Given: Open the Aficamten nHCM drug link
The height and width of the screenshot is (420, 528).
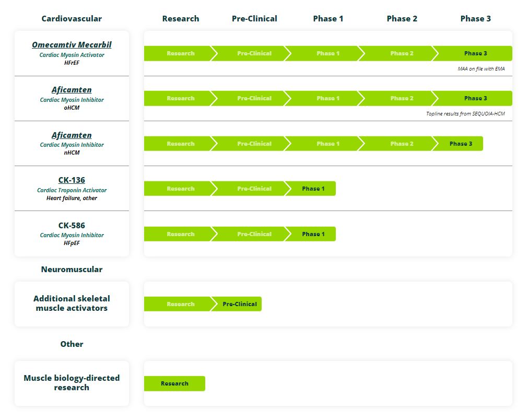Looking at the screenshot, I should pyautogui.click(x=72, y=135).
